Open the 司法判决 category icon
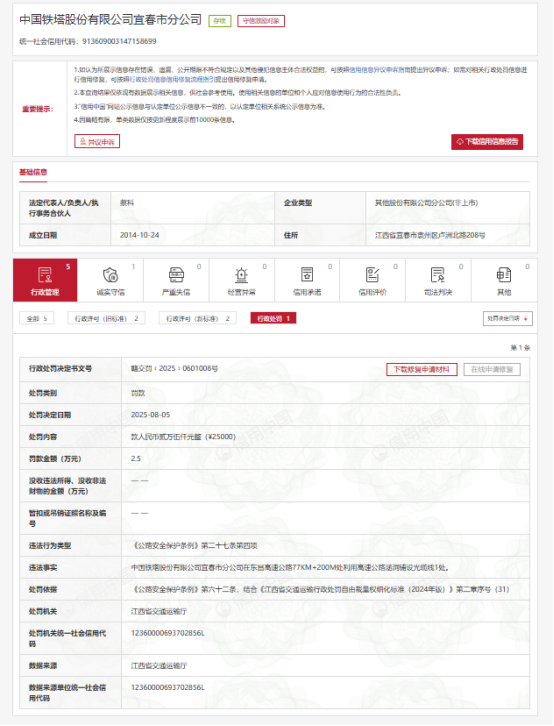The height and width of the screenshot is (726, 554). 438,275
